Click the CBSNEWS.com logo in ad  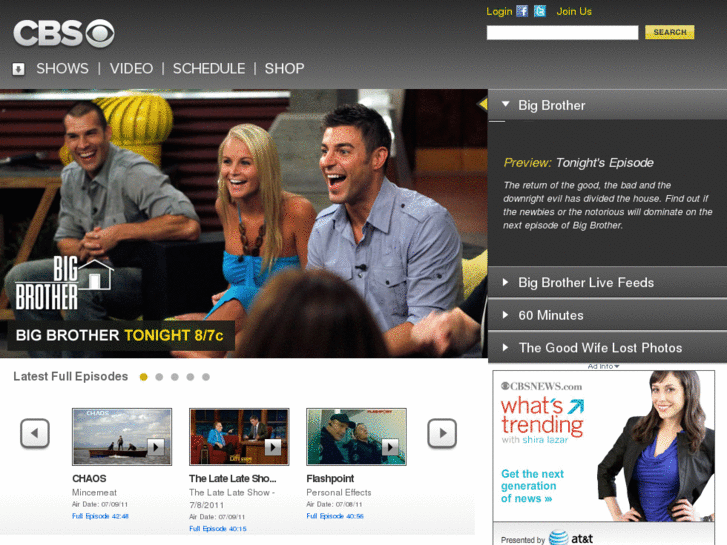coord(542,386)
